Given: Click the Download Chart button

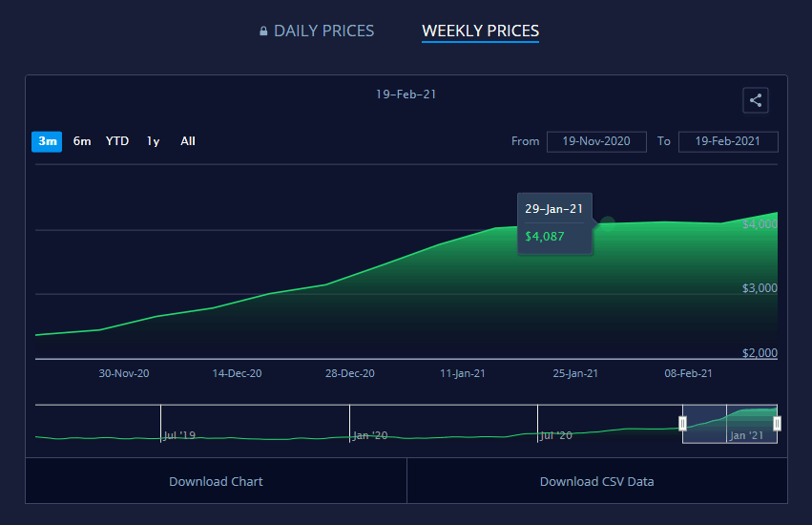Looking at the screenshot, I should click(216, 481).
